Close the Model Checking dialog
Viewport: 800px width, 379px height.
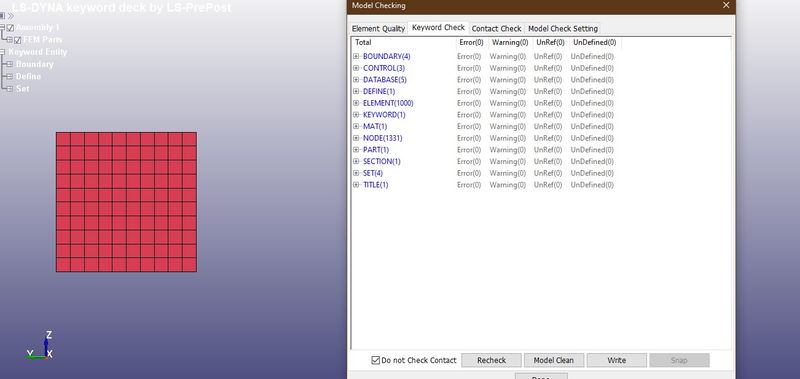click(726, 5)
